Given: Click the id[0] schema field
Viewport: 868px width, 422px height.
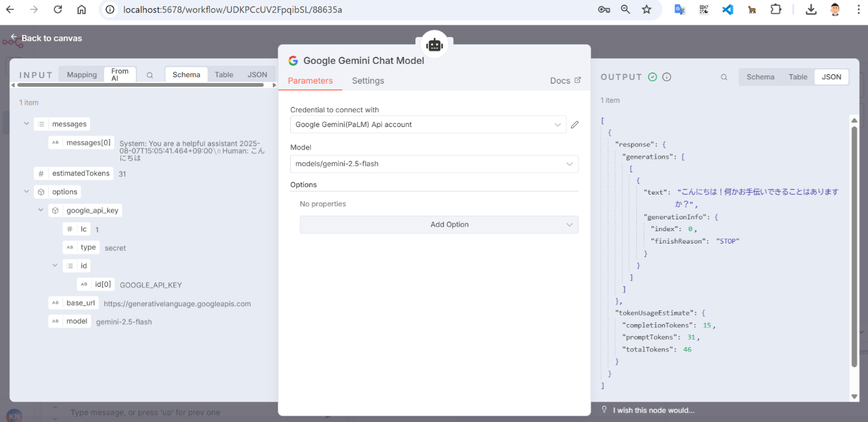Looking at the screenshot, I should coord(95,284).
